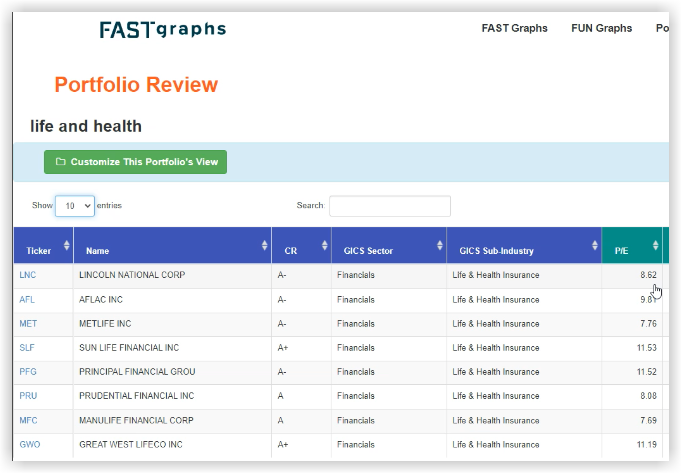Open the FAST Graphs menu item
This screenshot has width=682, height=474.
pyautogui.click(x=514, y=28)
